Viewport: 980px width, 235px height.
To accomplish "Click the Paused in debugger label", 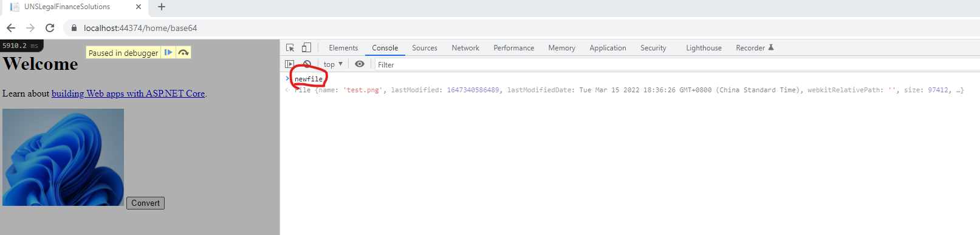I will [x=123, y=53].
